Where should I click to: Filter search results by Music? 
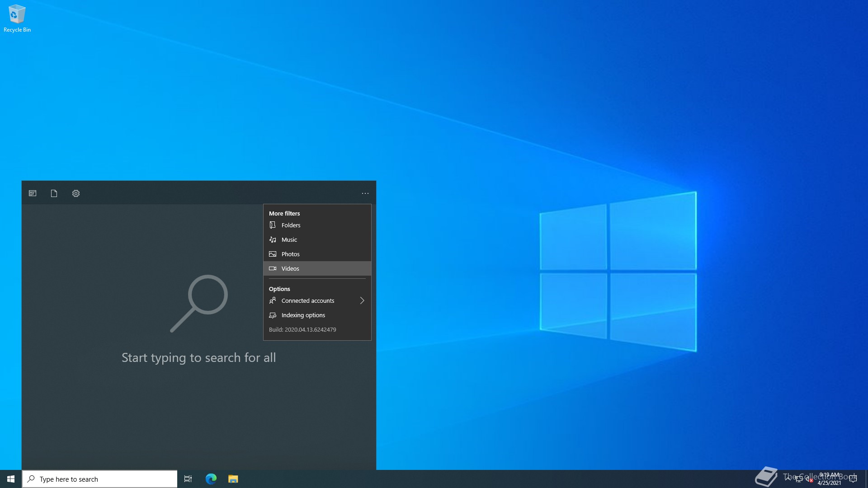click(x=317, y=239)
